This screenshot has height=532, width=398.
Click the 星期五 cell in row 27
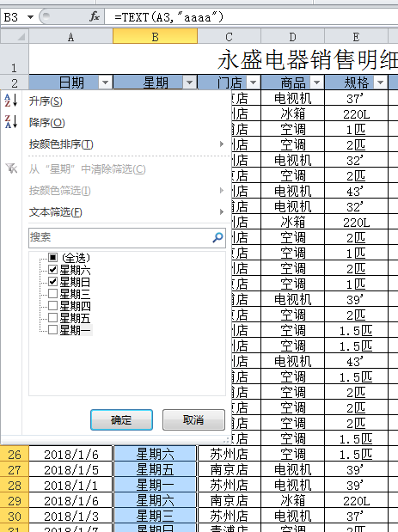point(155,469)
